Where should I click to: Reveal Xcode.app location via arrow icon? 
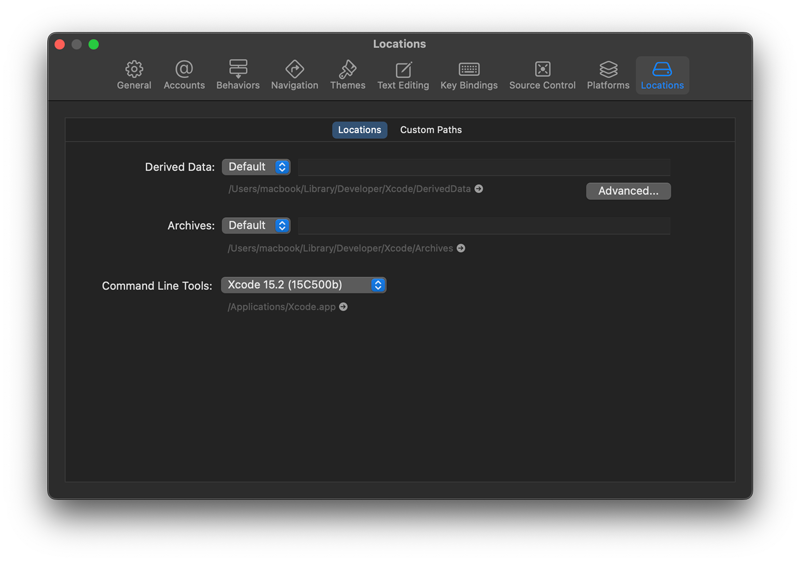click(x=343, y=306)
